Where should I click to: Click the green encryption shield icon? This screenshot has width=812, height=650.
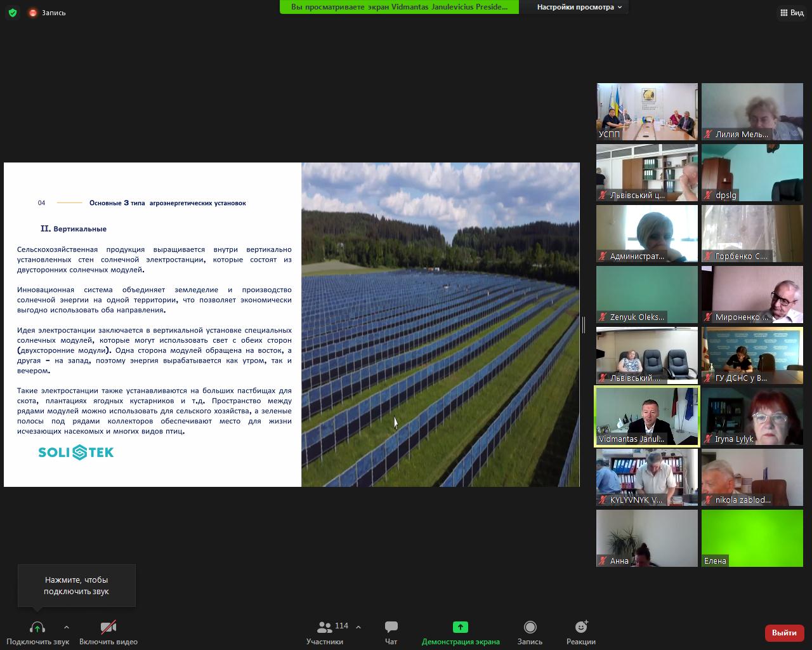13,13
